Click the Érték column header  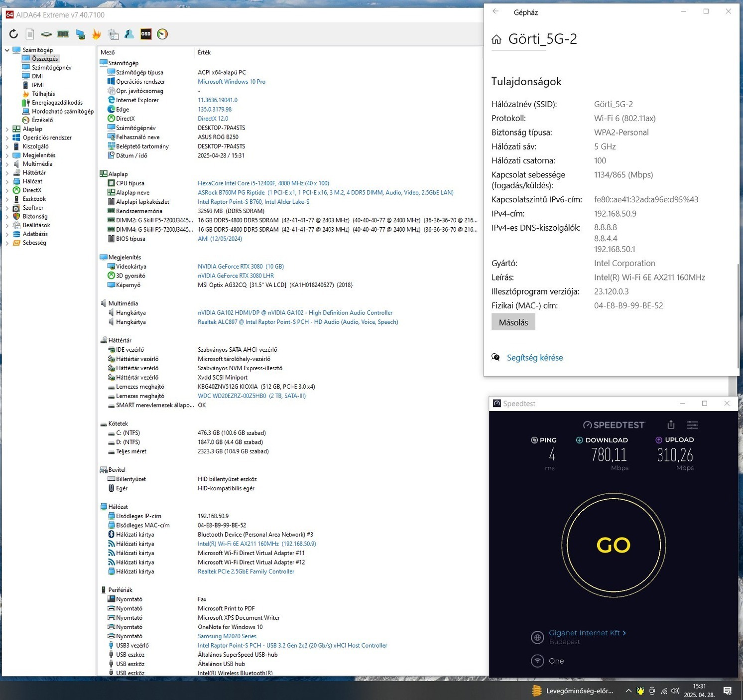(x=204, y=52)
